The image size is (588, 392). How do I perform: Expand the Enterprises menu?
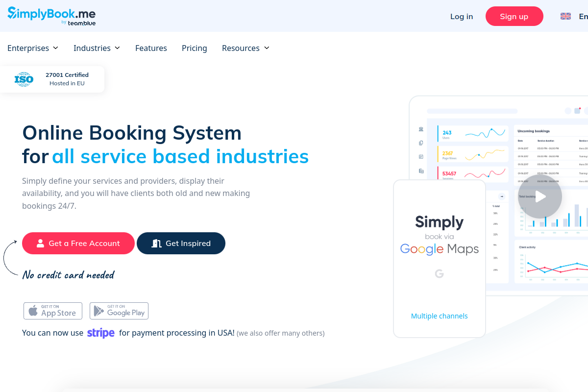click(x=33, y=48)
